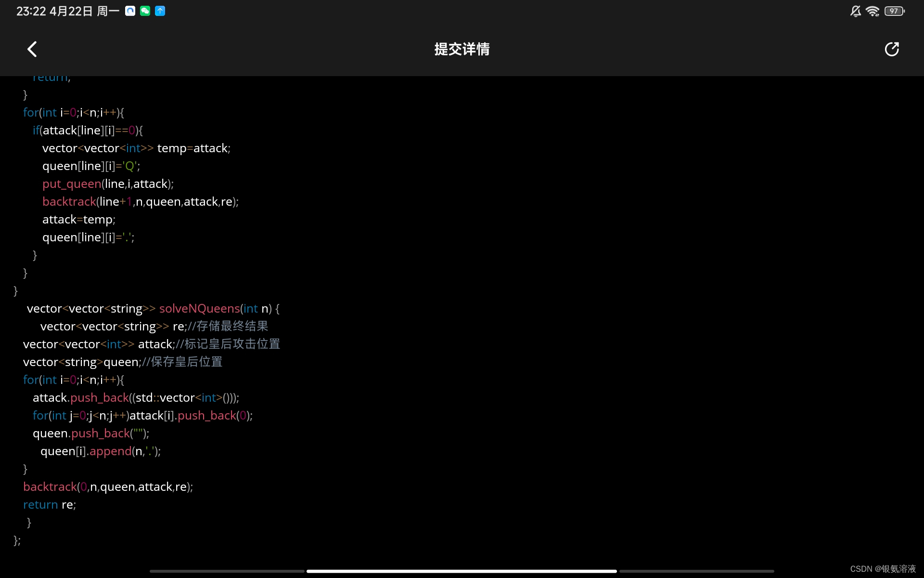Tap the queen.push_back(""); line
Screen dimensions: 924x578
[x=91, y=433]
